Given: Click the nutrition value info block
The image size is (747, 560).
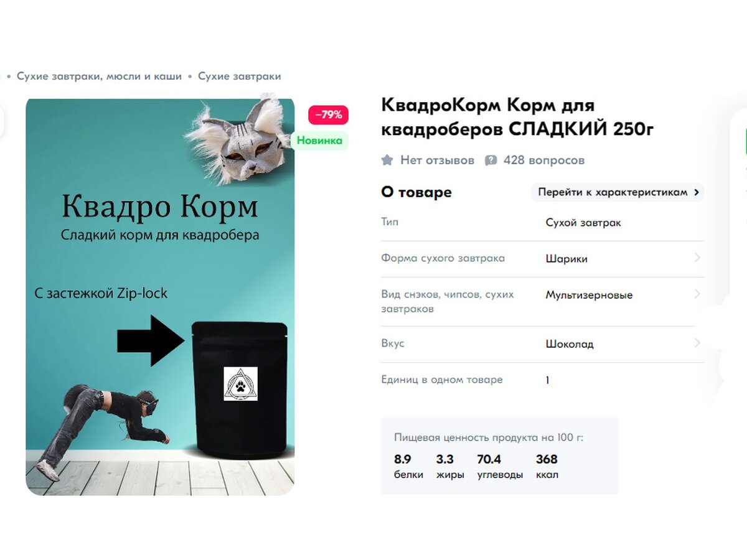Looking at the screenshot, I should pyautogui.click(x=499, y=456).
